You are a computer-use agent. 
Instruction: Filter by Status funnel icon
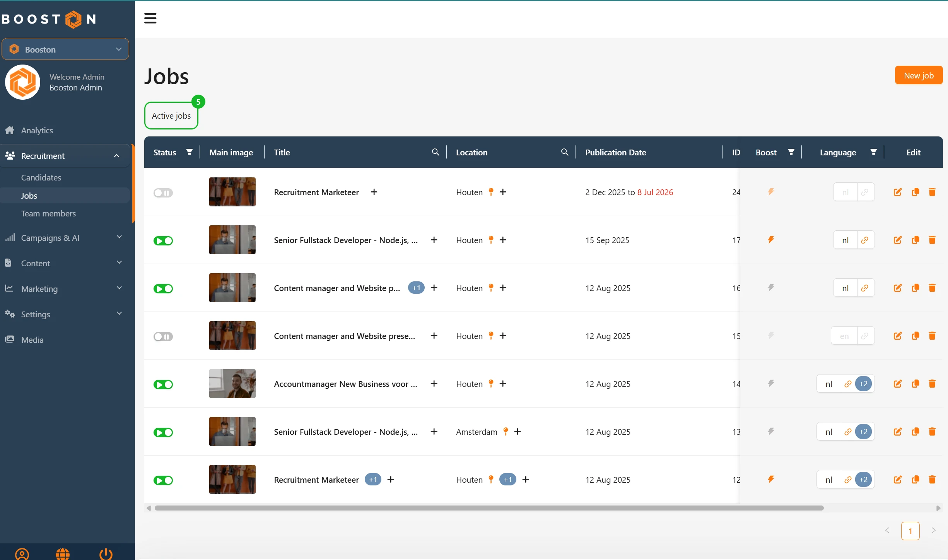coord(189,152)
